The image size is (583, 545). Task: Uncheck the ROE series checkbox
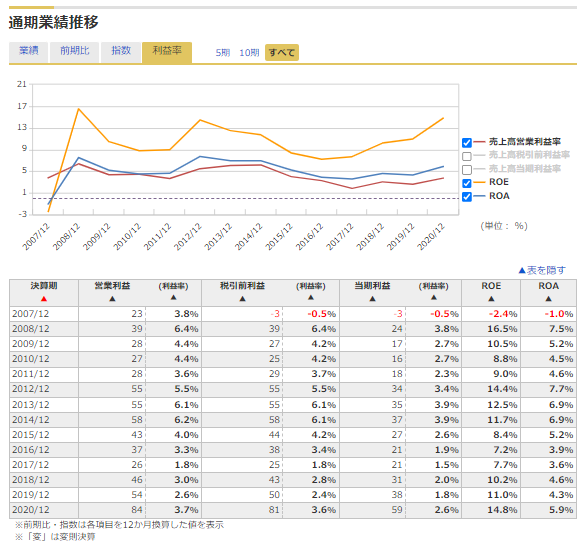click(467, 183)
